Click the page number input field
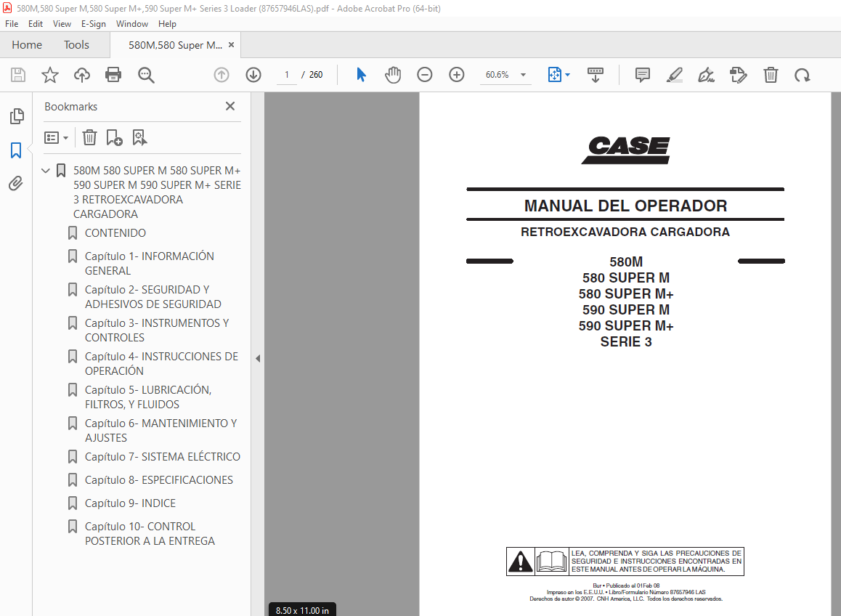Viewport: 841px width, 616px height. tap(287, 75)
